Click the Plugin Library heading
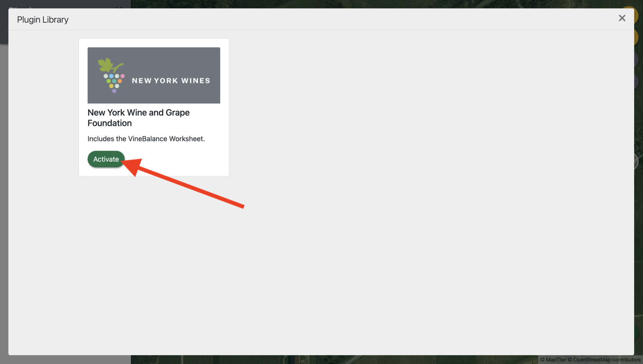 click(x=43, y=19)
